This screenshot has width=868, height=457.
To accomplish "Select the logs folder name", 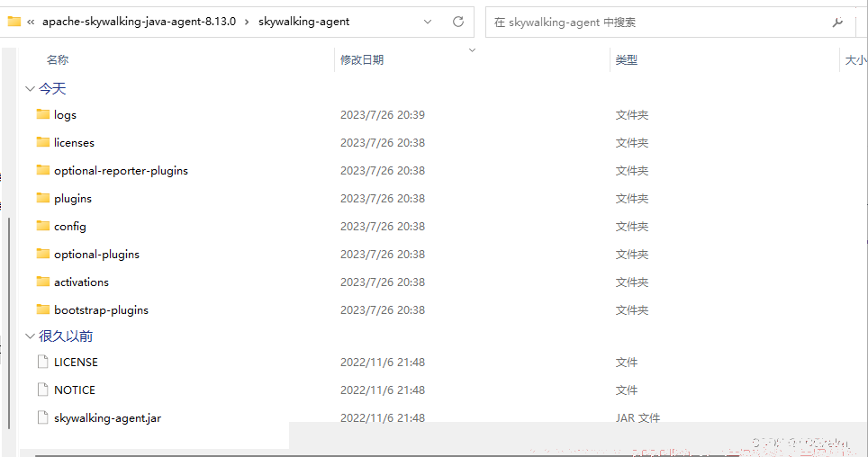I will pyautogui.click(x=66, y=114).
